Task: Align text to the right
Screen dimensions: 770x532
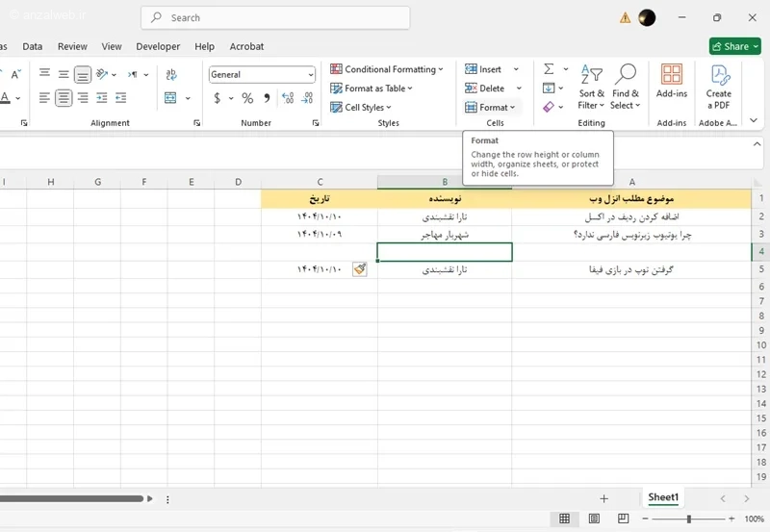Action: point(83,98)
